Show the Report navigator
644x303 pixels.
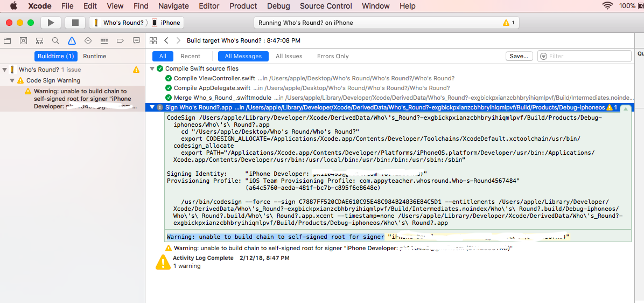point(136,40)
